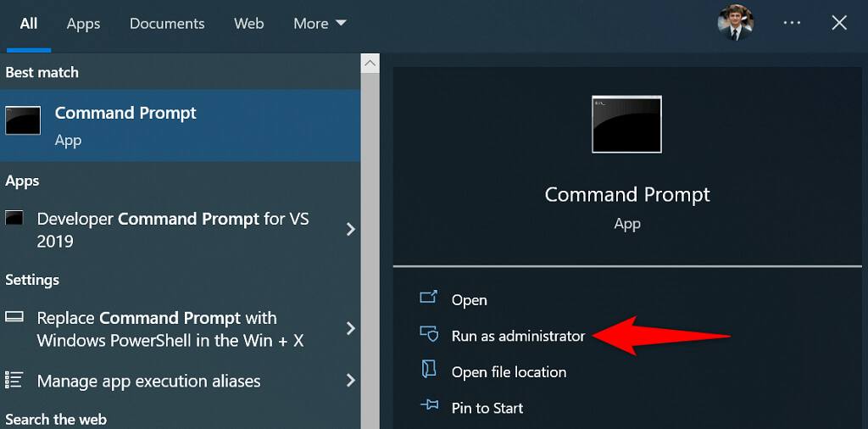
Task: Click the Open file location folder icon
Action: [429, 370]
